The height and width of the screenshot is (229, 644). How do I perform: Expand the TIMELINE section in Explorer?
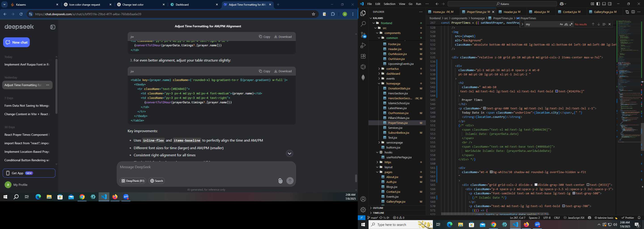[397, 213]
